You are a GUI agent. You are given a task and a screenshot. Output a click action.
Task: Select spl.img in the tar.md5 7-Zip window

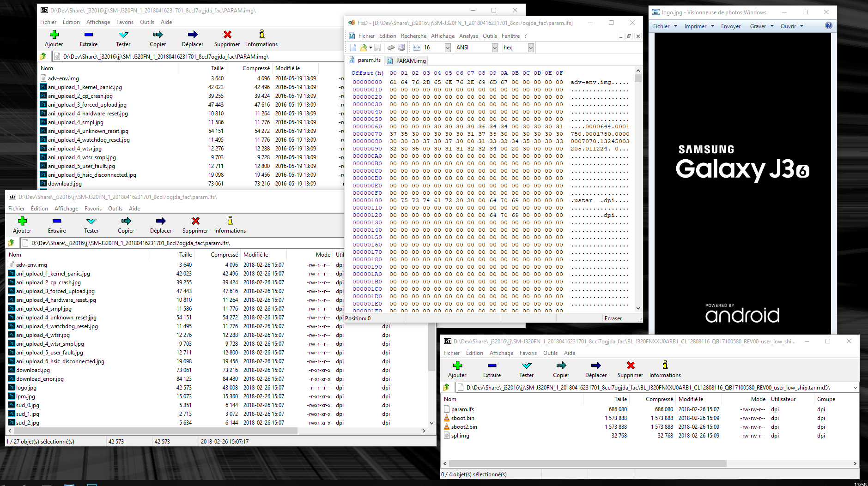(460, 436)
